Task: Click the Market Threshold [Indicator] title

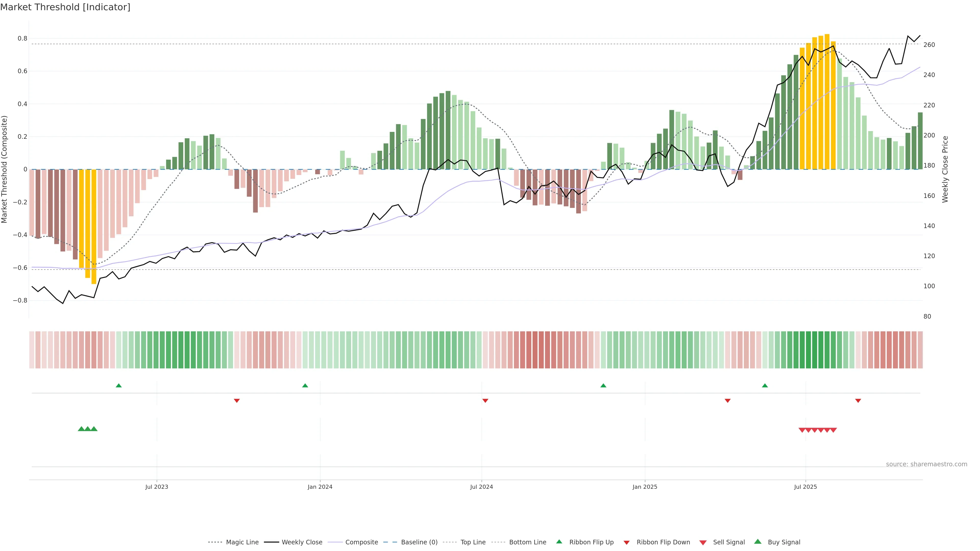Action: point(65,7)
